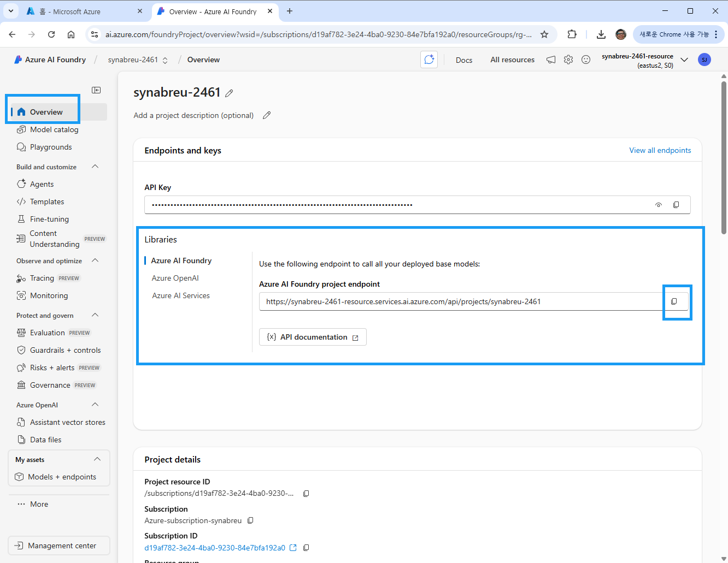This screenshot has height=563, width=728.
Task: Open Chrome downloads icon
Action: [601, 34]
